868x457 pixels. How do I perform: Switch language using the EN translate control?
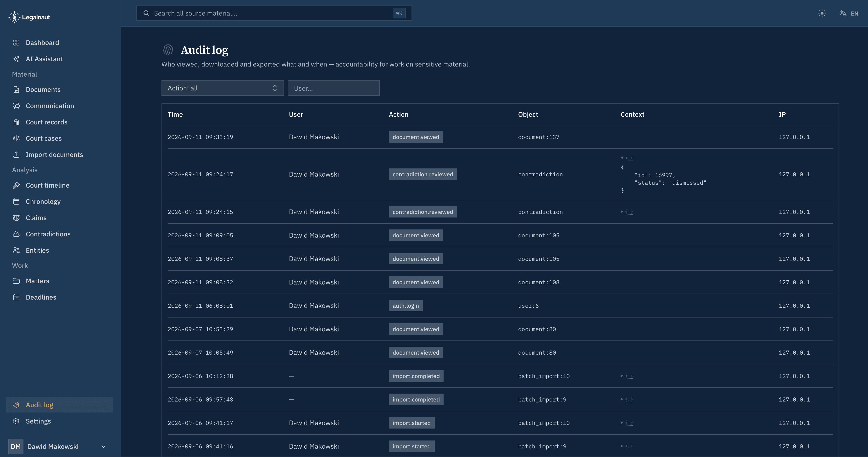pyautogui.click(x=848, y=13)
